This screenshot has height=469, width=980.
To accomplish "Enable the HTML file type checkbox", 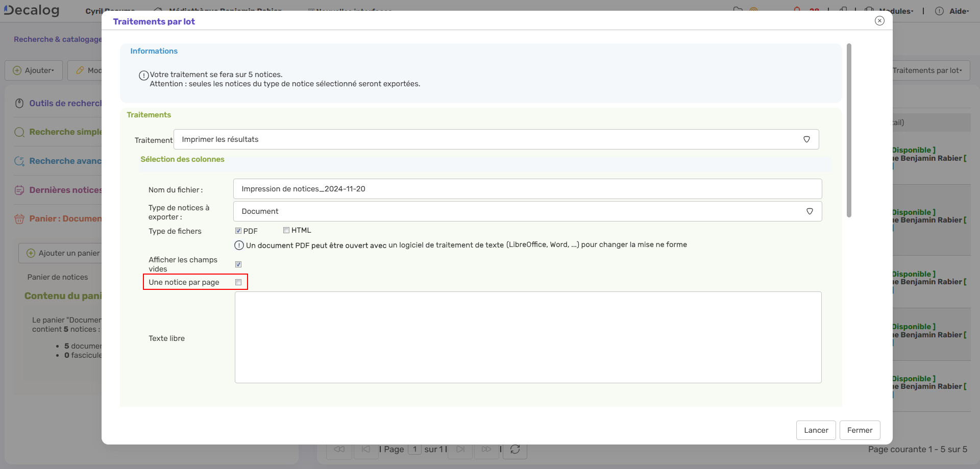I will point(286,230).
